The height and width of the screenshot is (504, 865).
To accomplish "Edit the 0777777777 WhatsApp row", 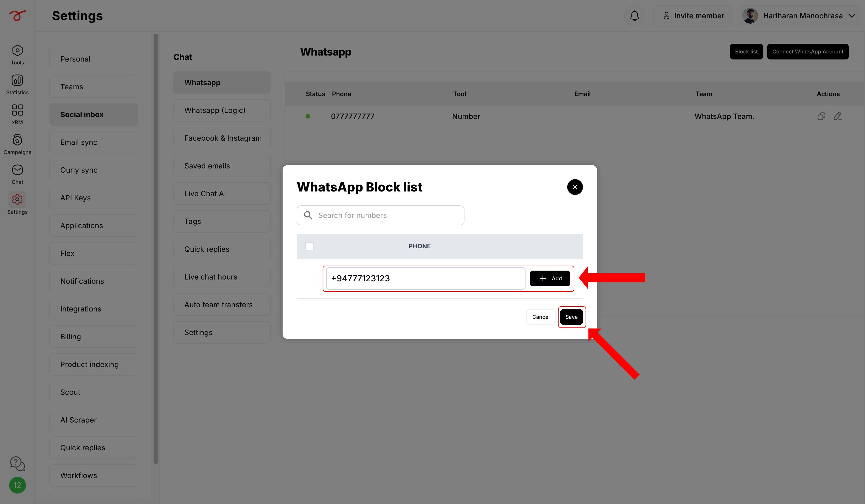I will click(837, 116).
